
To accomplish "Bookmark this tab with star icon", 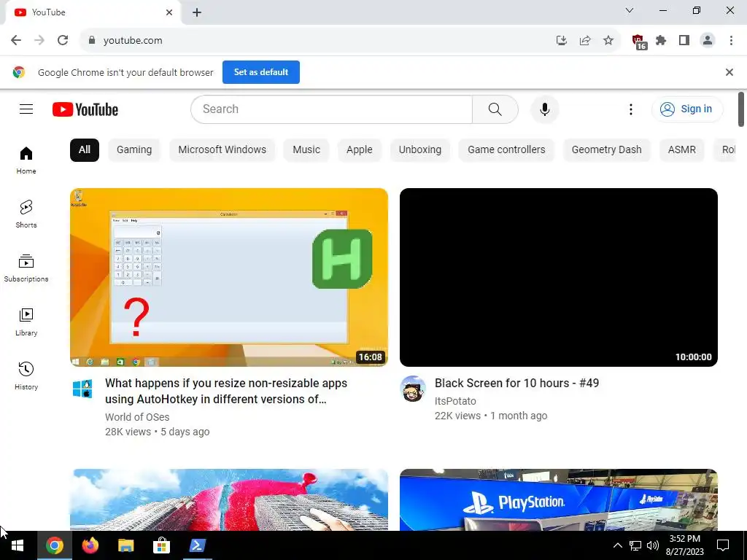I will pyautogui.click(x=608, y=41).
